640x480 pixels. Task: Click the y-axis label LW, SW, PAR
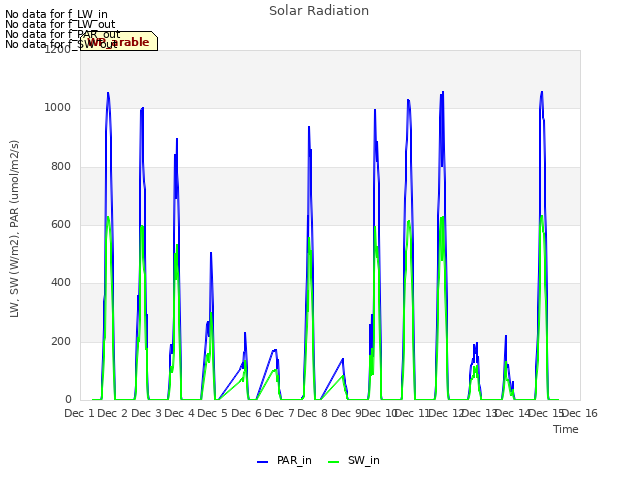pos(14,229)
